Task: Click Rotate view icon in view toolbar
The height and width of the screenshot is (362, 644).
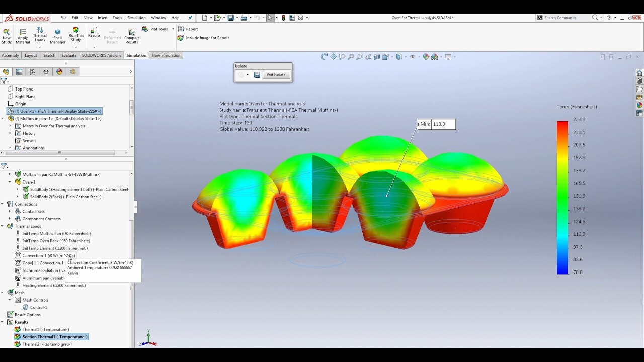Action: point(325,57)
